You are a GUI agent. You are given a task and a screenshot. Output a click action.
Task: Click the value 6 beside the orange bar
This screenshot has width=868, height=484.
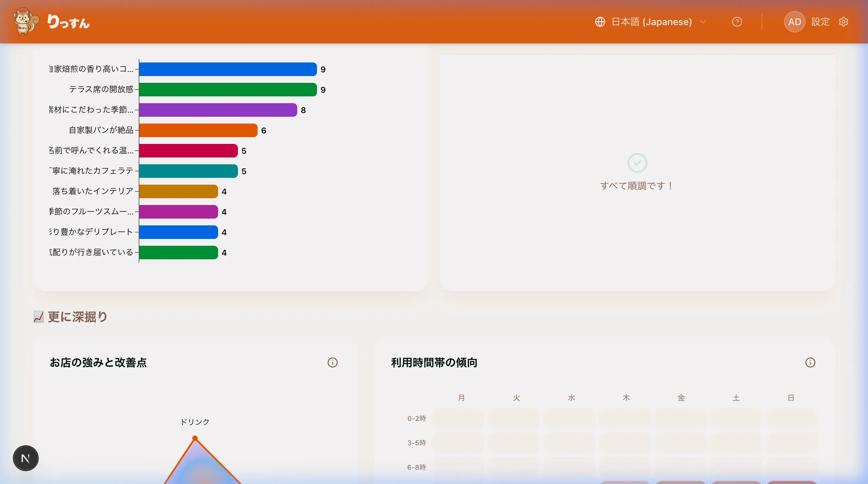pyautogui.click(x=264, y=131)
